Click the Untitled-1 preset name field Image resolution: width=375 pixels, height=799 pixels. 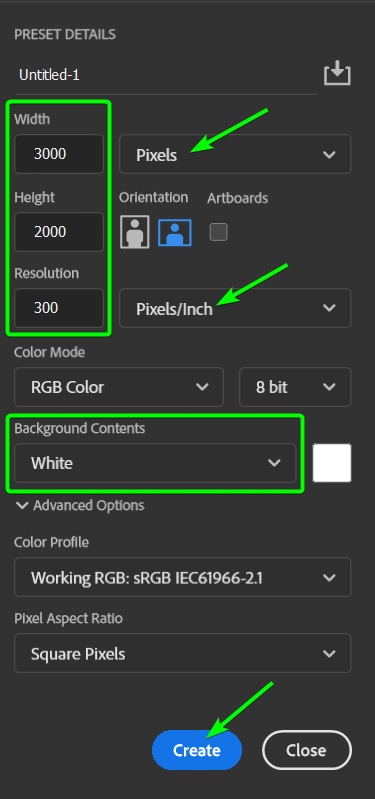166,75
